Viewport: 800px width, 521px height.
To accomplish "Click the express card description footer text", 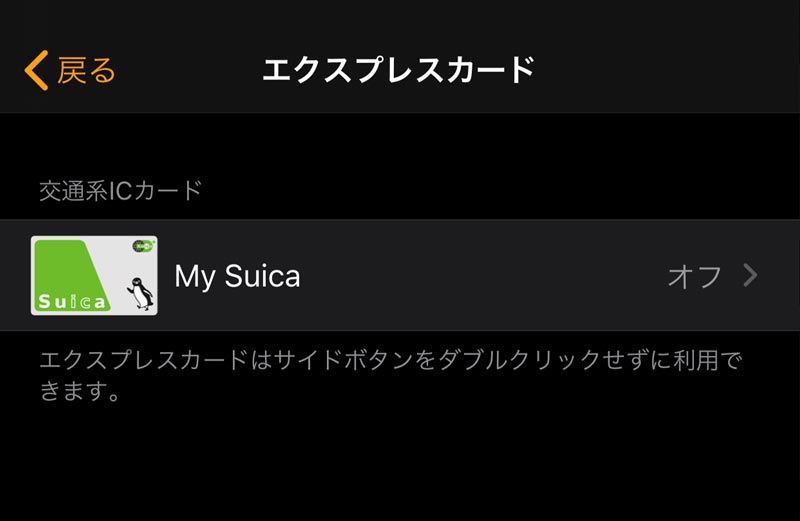I will pyautogui.click(x=391, y=376).
